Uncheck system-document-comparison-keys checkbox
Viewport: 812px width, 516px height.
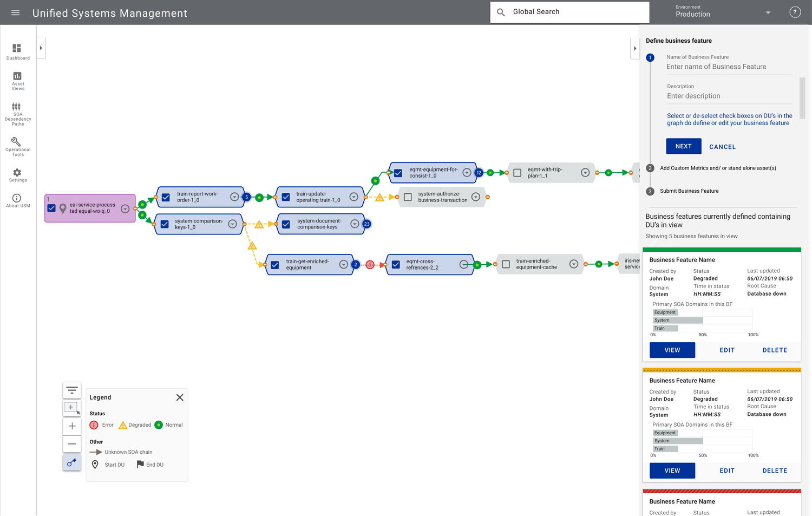[286, 224]
